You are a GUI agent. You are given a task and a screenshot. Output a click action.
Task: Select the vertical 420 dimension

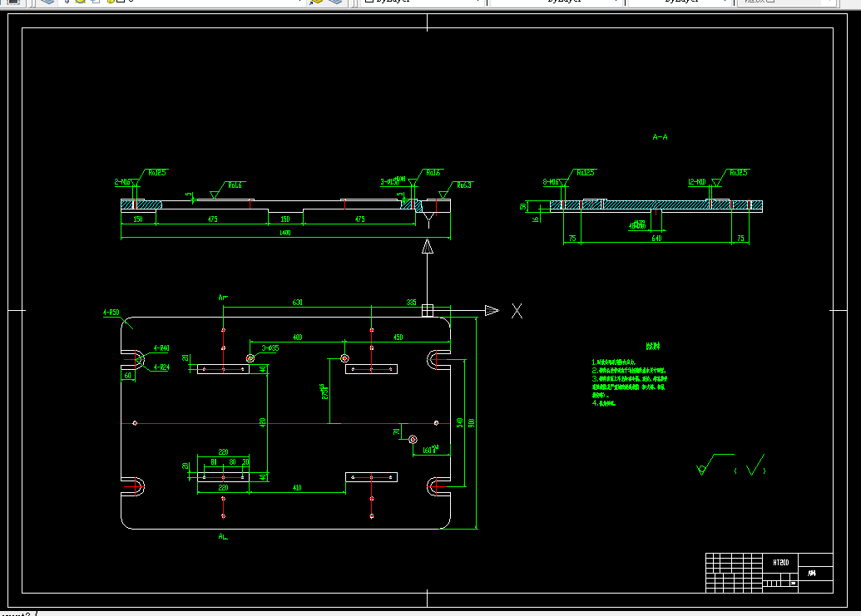click(x=263, y=422)
